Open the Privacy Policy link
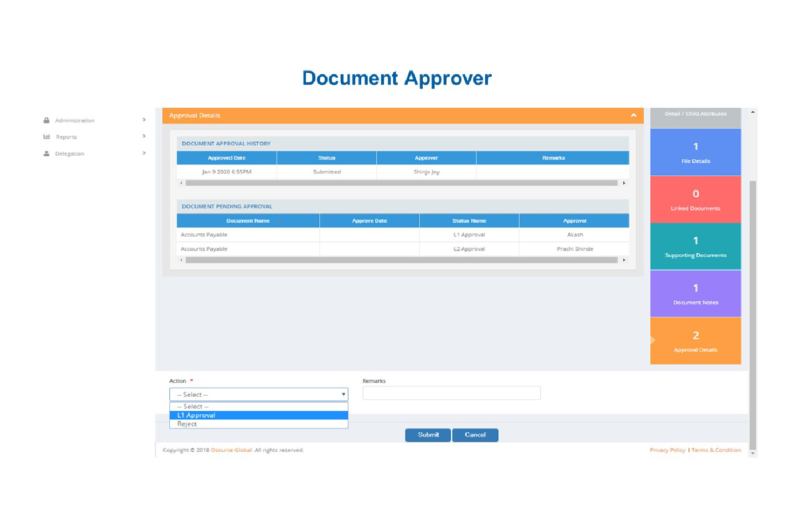The width and height of the screenshot is (798, 532). pos(668,450)
